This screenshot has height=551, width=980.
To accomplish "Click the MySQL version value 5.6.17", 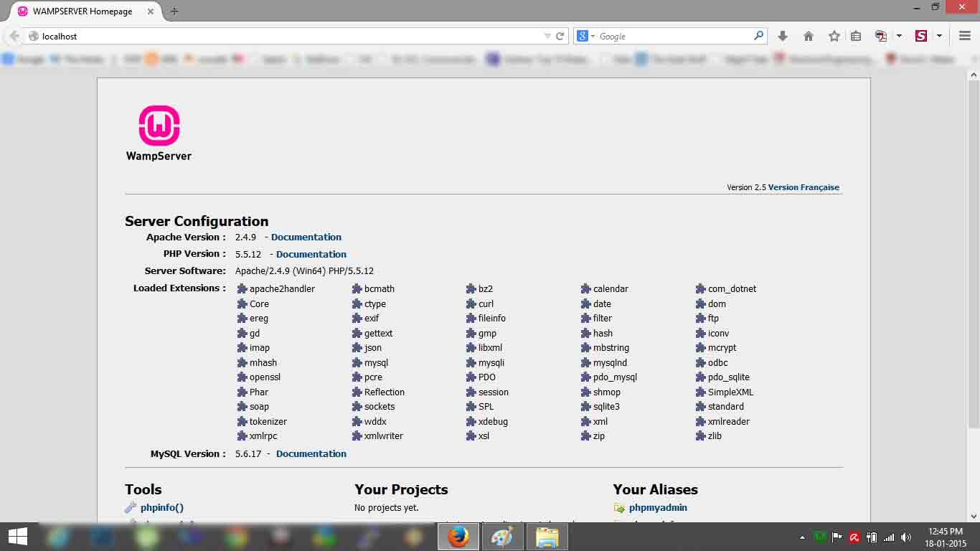I will click(248, 454).
